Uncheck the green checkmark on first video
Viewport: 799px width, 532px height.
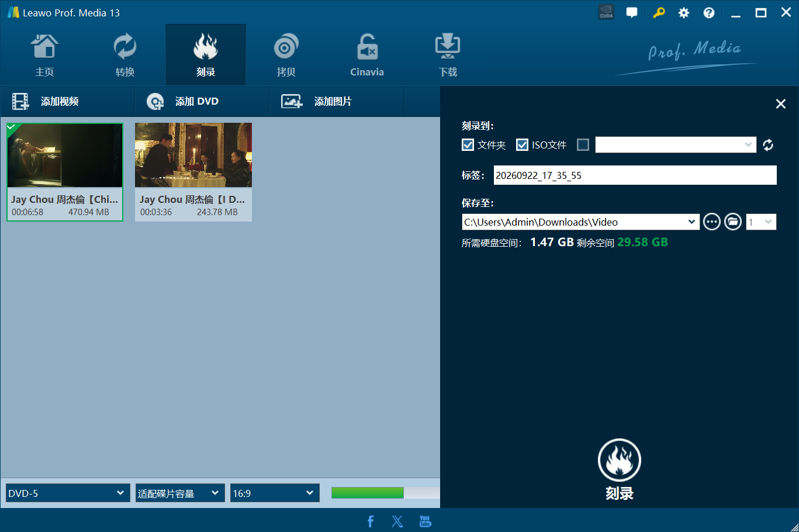point(12,127)
